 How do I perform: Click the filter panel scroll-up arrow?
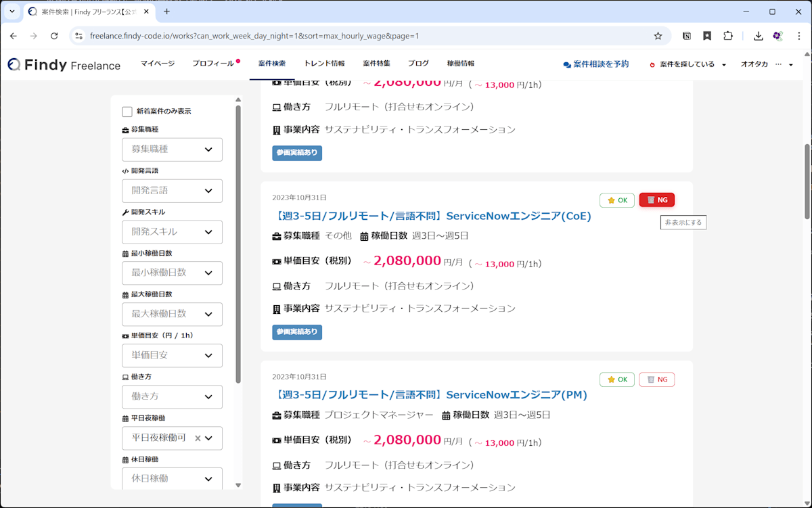(x=238, y=100)
